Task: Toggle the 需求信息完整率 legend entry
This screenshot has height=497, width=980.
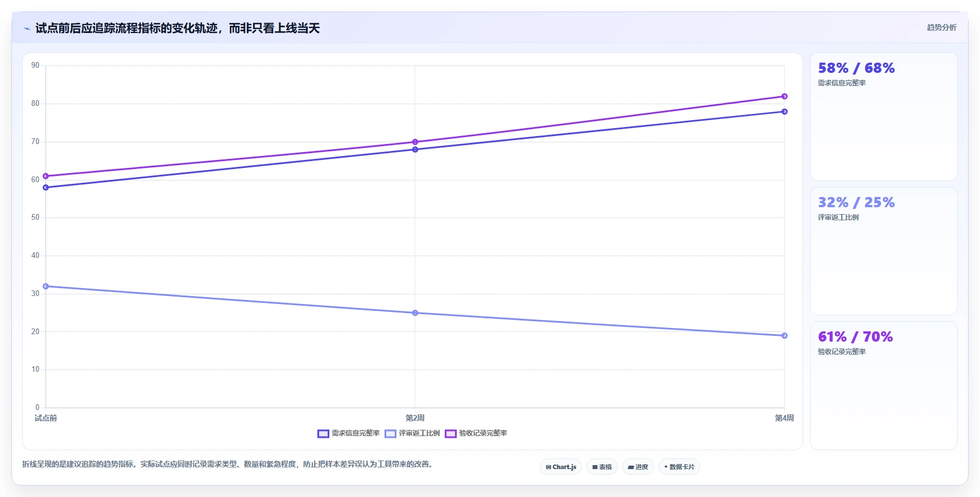Action: click(x=349, y=433)
